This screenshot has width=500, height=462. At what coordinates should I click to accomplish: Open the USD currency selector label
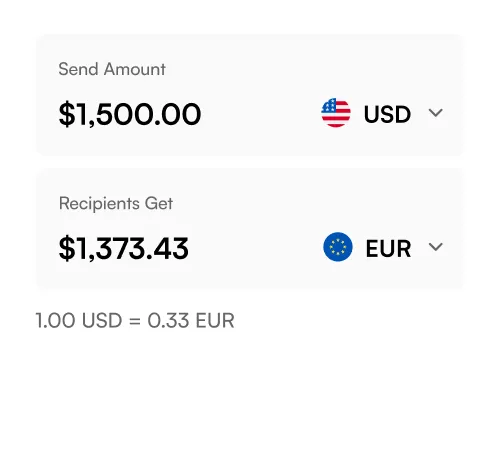tap(387, 114)
